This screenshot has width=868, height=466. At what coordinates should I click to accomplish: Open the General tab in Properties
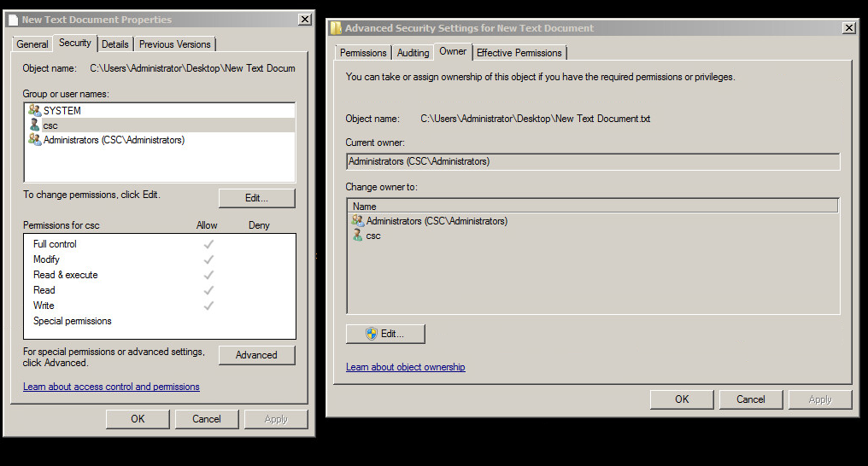coord(32,44)
